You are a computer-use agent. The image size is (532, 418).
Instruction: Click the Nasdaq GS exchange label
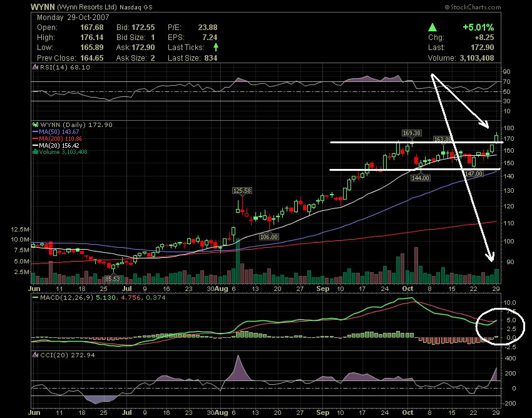pos(136,7)
